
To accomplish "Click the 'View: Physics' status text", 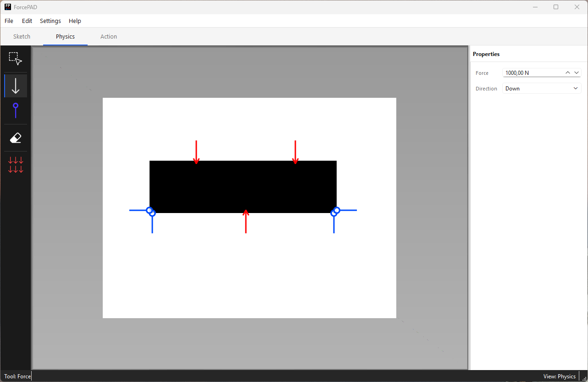I will pyautogui.click(x=559, y=376).
